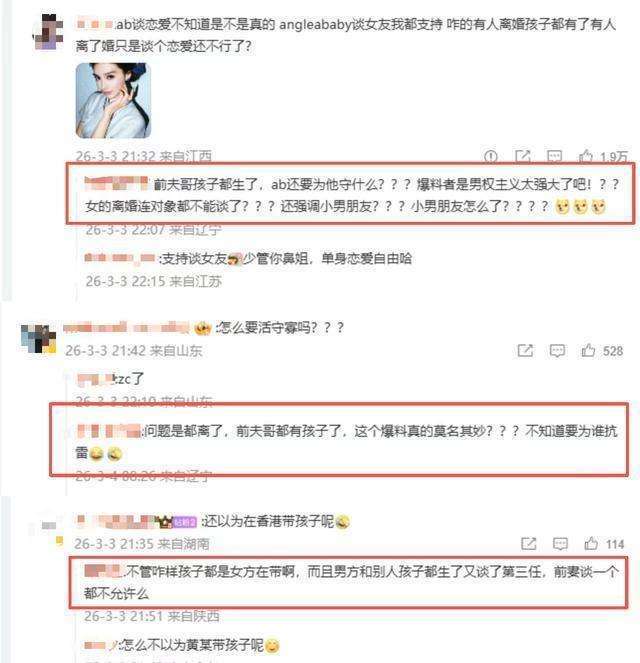Like the comment with 528 likes

click(x=588, y=351)
